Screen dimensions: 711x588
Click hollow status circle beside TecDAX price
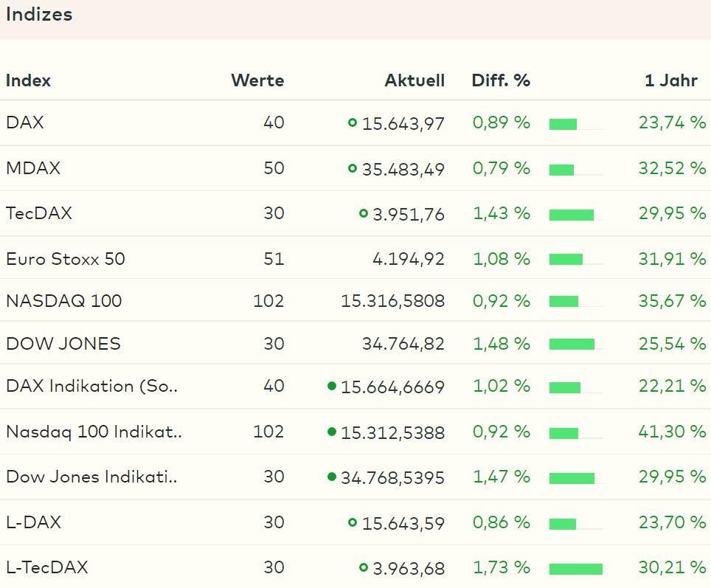point(363,213)
